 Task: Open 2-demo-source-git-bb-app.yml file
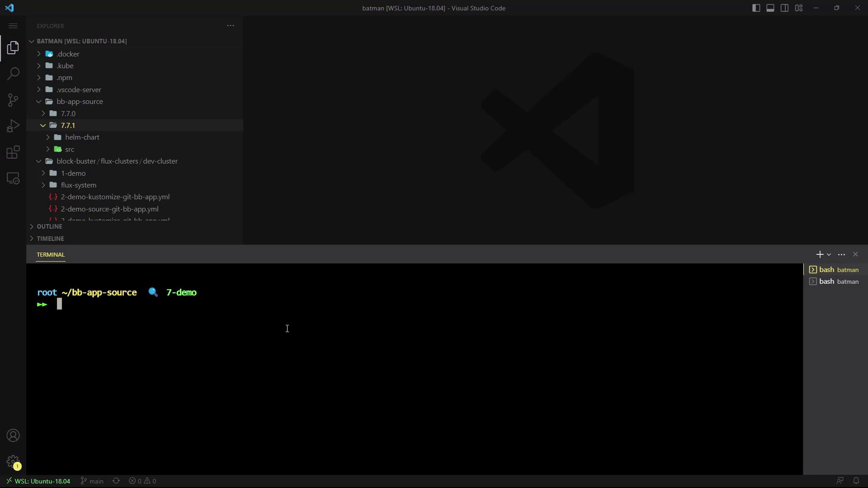[x=109, y=209]
